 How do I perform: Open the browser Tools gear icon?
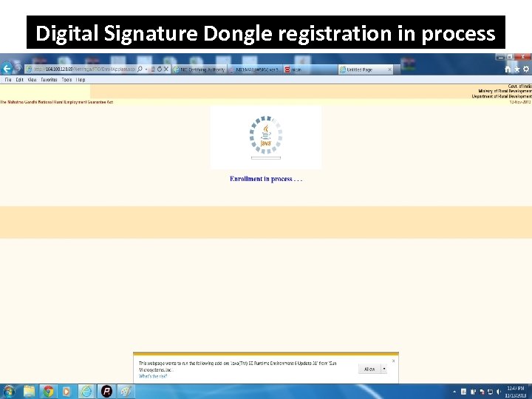(x=526, y=69)
